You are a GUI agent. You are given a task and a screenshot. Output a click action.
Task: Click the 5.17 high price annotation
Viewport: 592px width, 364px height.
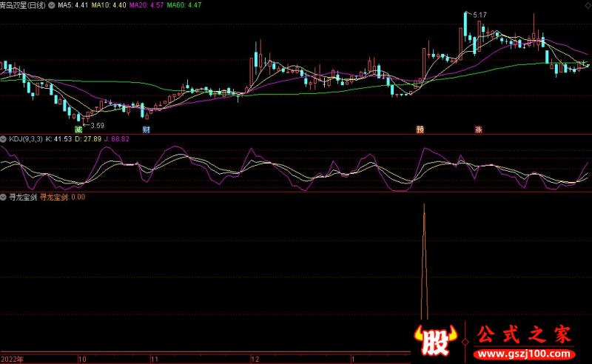[480, 15]
